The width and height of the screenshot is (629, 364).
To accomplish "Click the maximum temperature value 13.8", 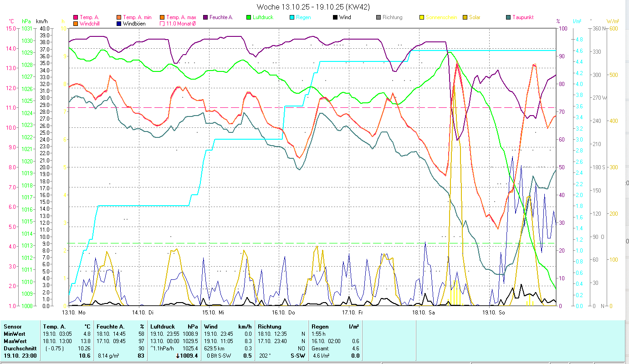I will pos(86,341).
